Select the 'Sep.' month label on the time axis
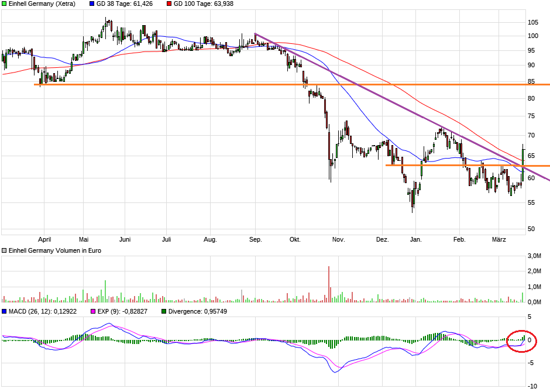The height and width of the screenshot is (392, 550). coord(255,239)
